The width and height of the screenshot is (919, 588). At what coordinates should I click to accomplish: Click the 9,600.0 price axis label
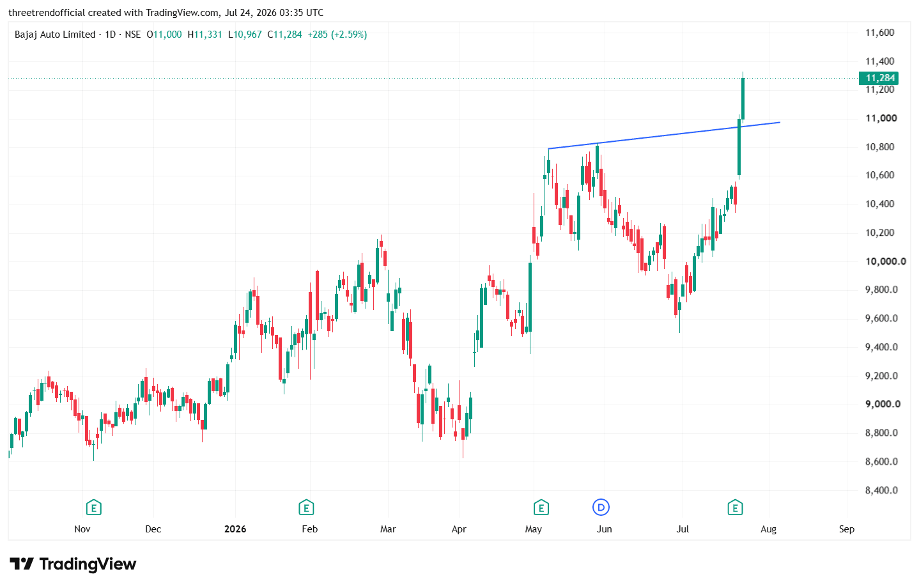click(x=881, y=318)
